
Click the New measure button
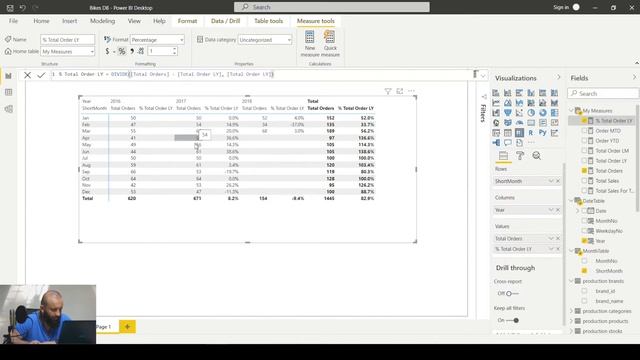310,43
